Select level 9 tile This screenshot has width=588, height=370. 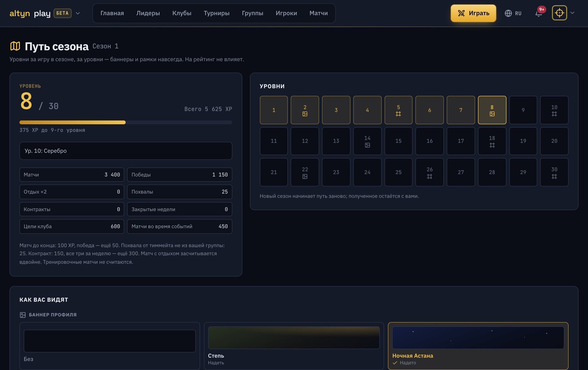click(x=523, y=110)
